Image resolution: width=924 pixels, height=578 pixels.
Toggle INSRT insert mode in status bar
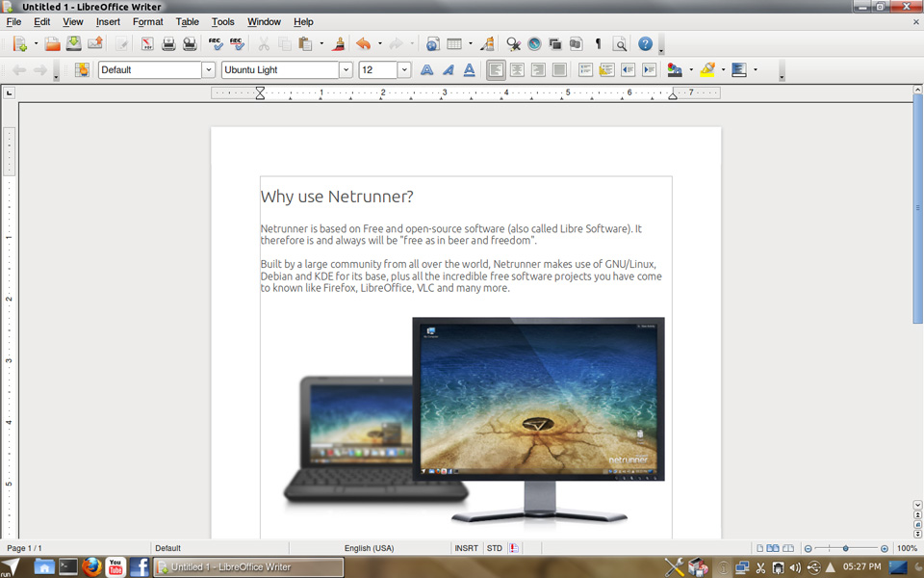point(466,548)
